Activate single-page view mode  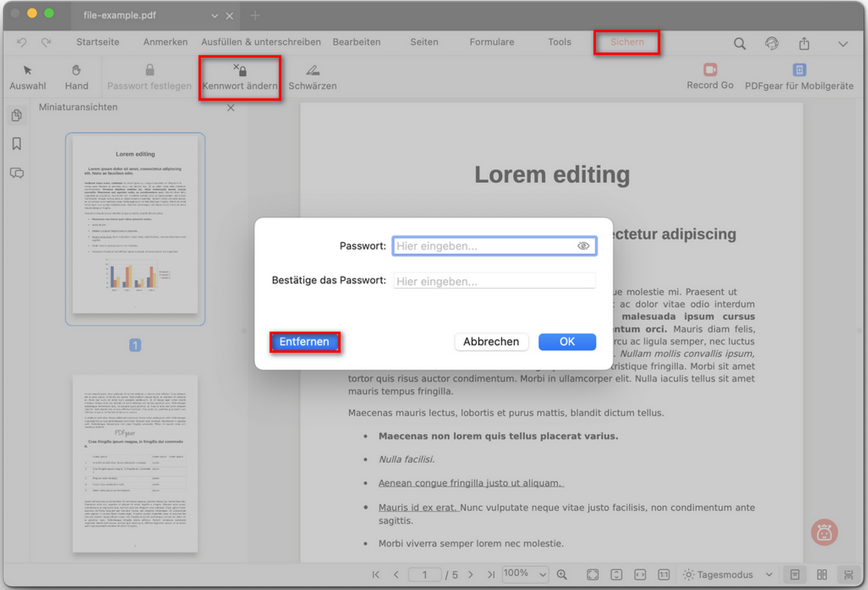coord(794,575)
